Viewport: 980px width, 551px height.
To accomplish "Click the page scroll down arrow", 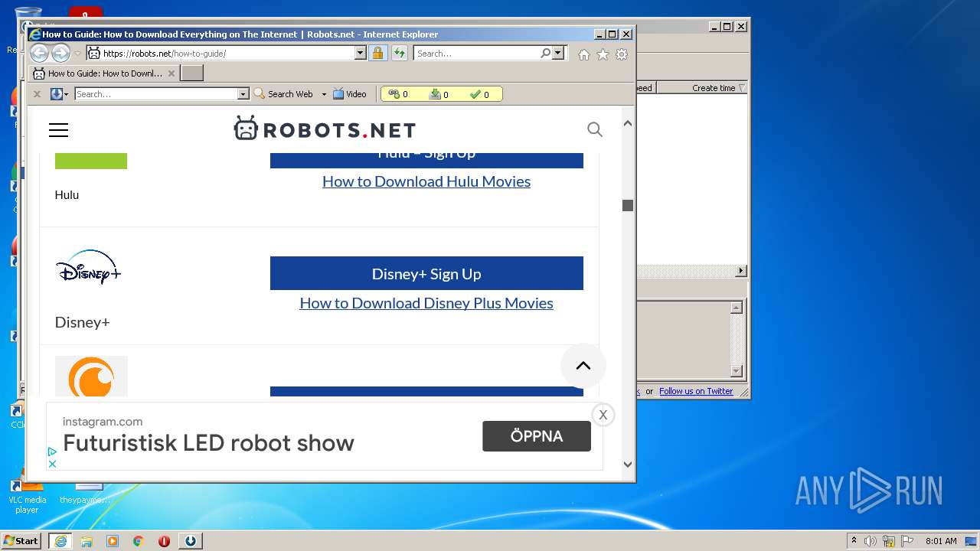I will tap(628, 464).
